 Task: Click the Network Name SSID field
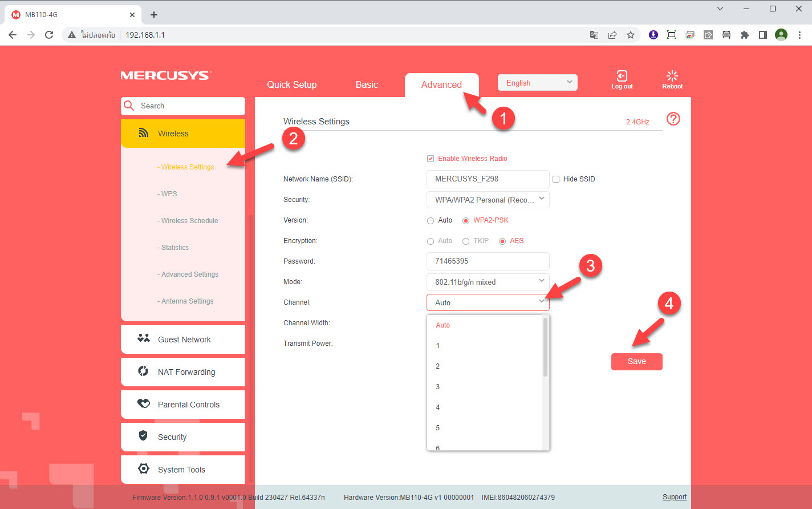coord(488,179)
